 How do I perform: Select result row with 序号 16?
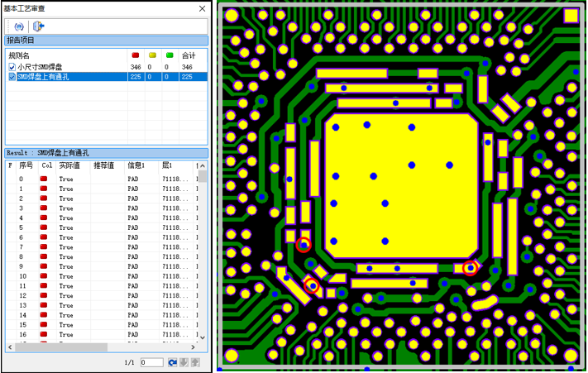pos(102,334)
